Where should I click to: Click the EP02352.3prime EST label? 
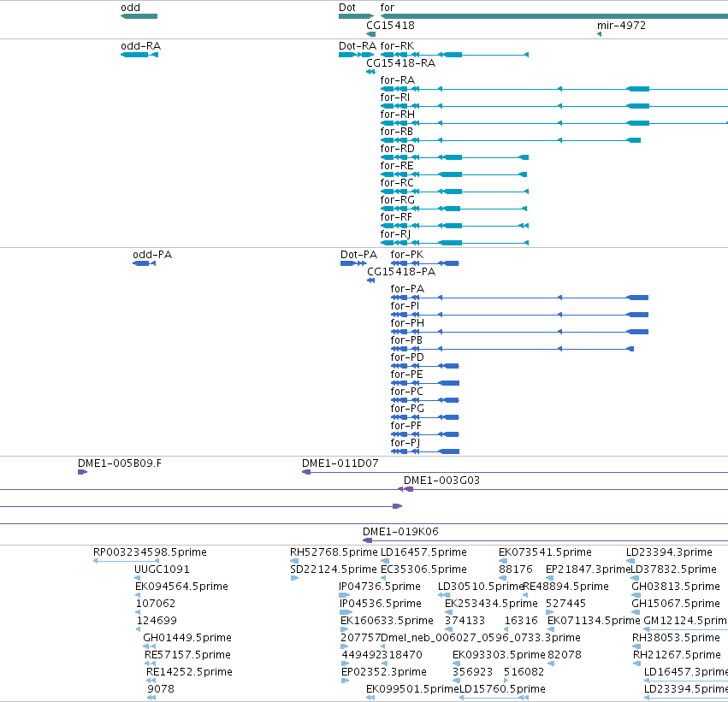(384, 672)
